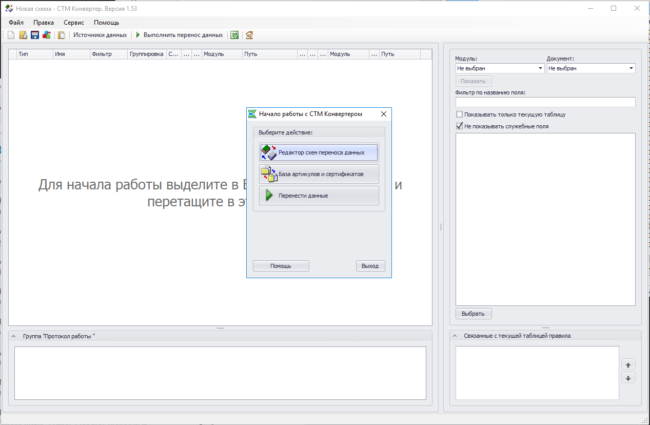Open the 'Правка' menu

coord(43,21)
